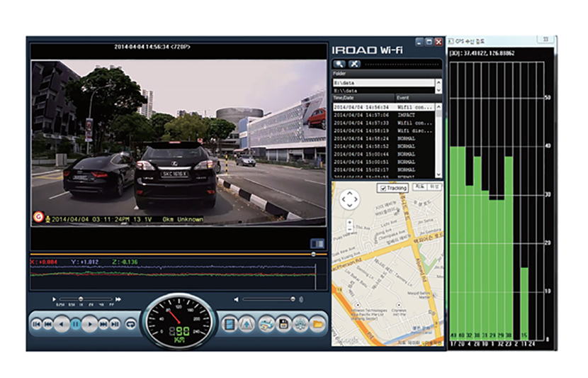Viewport: 588px width, 378px height.
Task: Open the yellow folder icon
Action: click(x=318, y=324)
